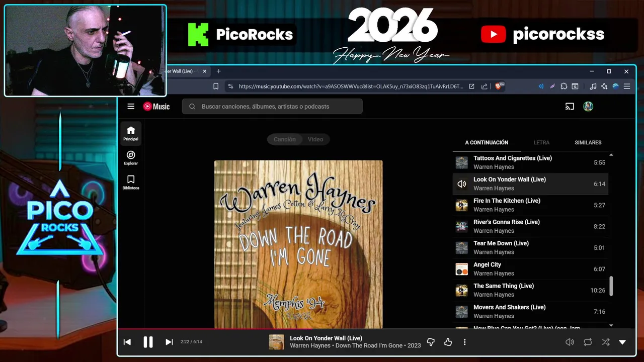The image size is (644, 362).
Task: Play River's Gonna Rise (Live) thumbnail
Action: click(462, 226)
